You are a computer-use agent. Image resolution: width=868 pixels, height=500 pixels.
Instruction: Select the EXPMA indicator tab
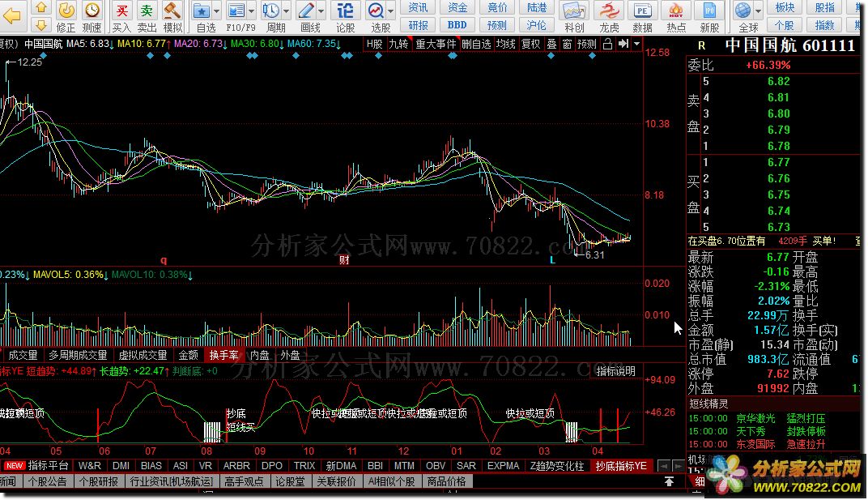tap(503, 466)
